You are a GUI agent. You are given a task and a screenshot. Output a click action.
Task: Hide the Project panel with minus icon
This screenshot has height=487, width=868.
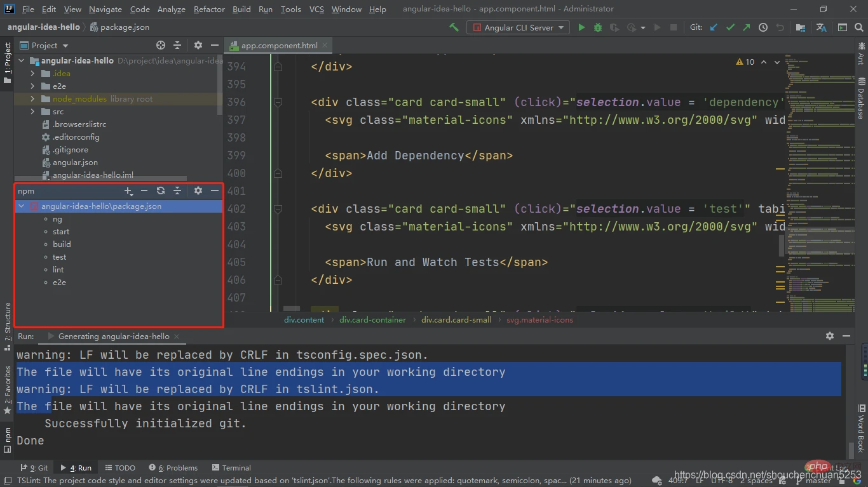coord(215,45)
